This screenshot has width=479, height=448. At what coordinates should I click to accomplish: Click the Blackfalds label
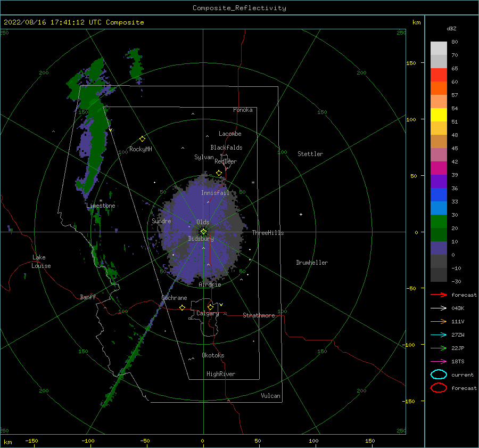[226, 148]
